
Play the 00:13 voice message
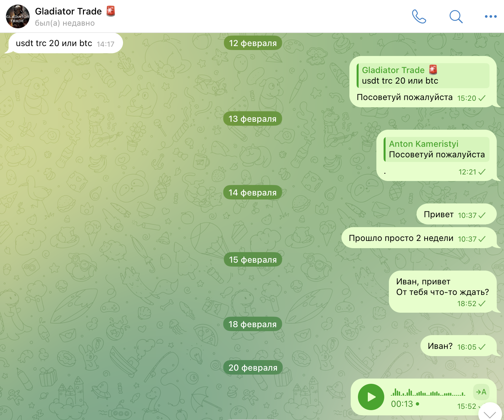tap(371, 397)
